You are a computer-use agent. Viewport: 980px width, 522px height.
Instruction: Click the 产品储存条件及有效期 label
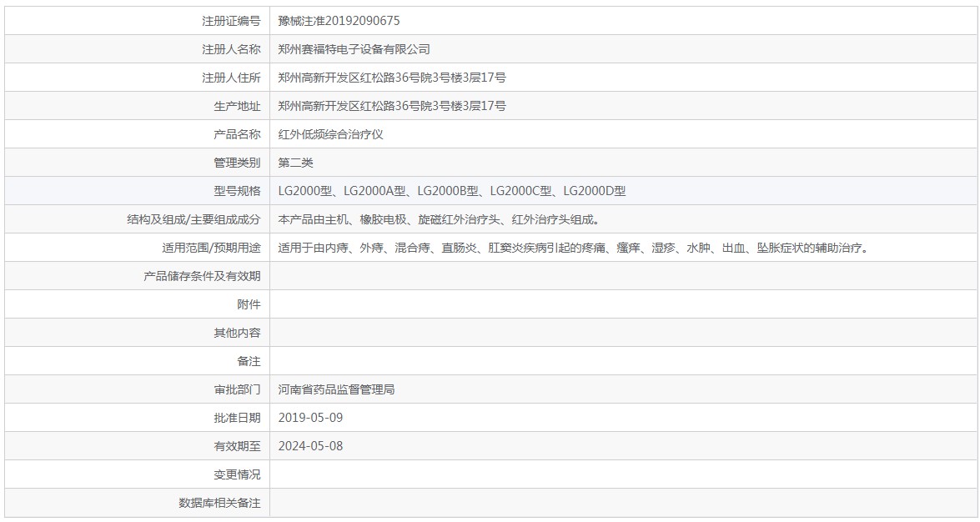tap(202, 276)
